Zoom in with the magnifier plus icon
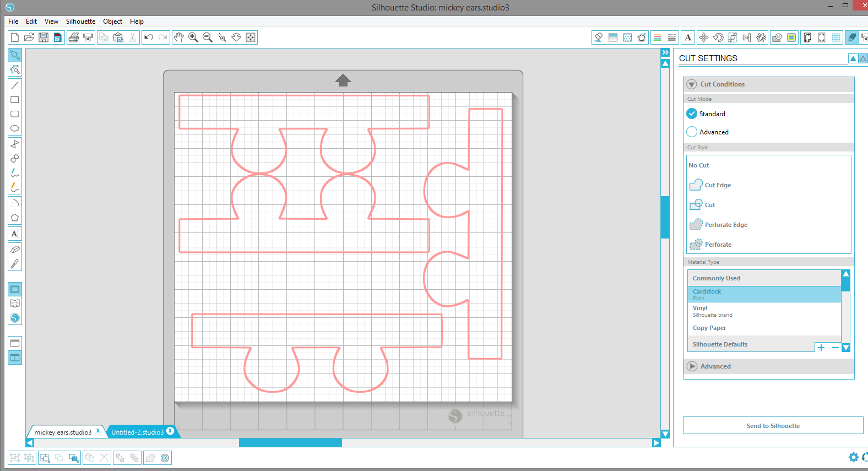Image resolution: width=868 pixels, height=471 pixels. point(193,37)
